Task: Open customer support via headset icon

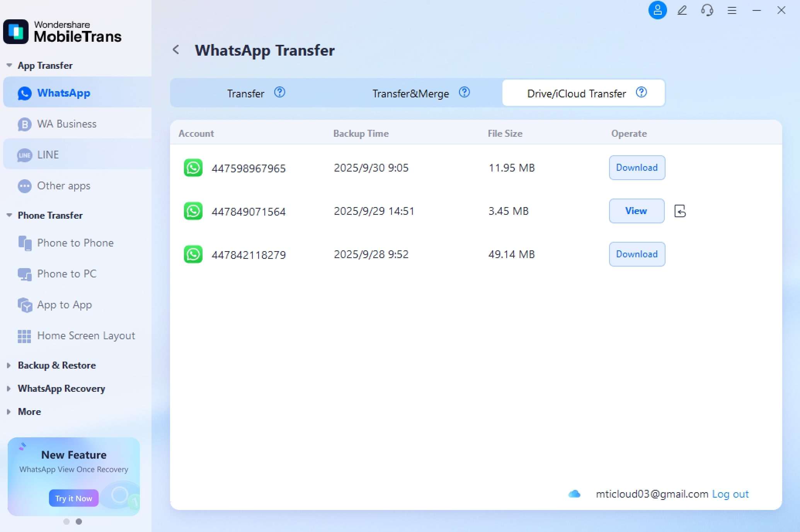Action: pos(707,10)
